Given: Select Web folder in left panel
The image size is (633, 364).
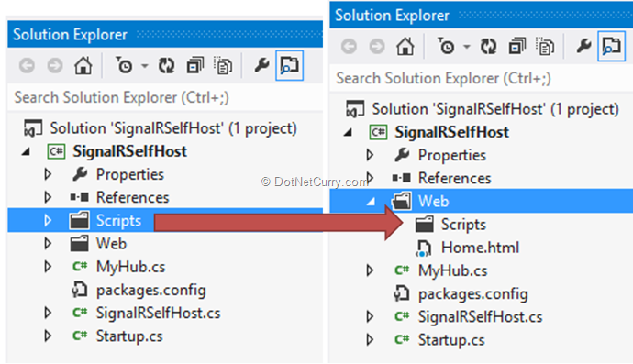Looking at the screenshot, I should pos(111,244).
